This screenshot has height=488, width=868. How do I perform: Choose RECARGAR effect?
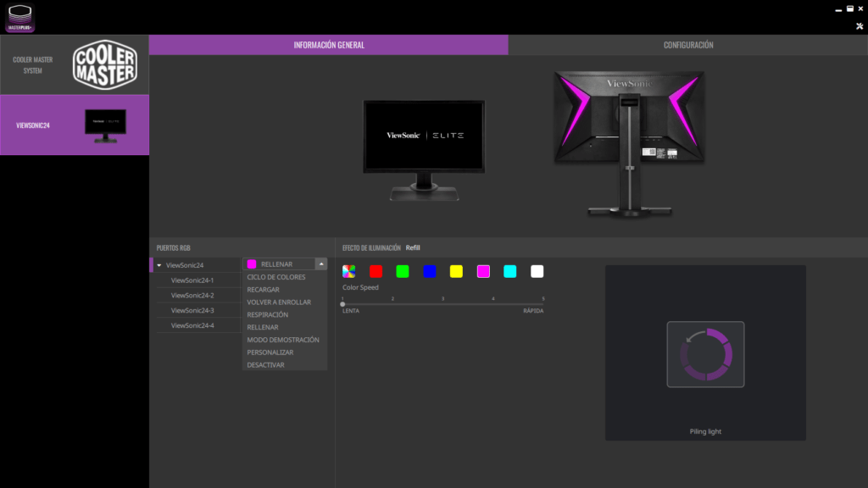263,290
